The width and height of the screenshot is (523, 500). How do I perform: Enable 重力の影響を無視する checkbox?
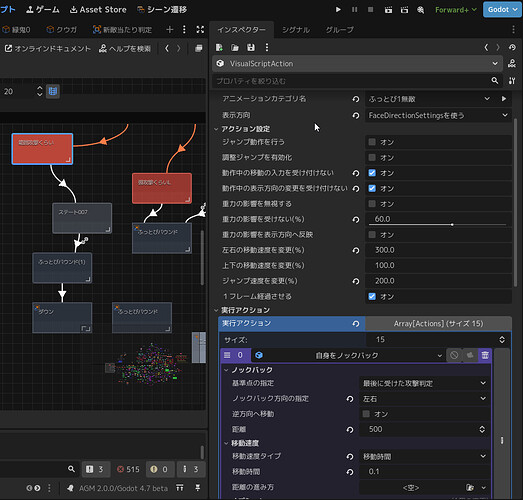pyautogui.click(x=372, y=203)
